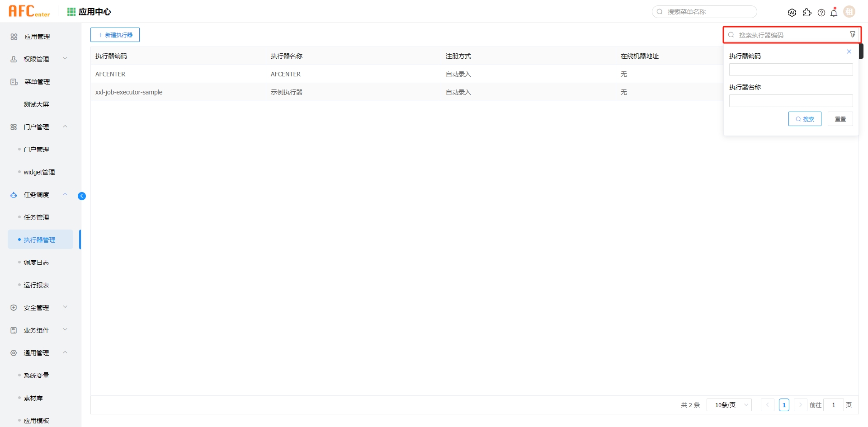Expand the 安全管理 menu chevron
This screenshot has height=427, width=868.
65,307
